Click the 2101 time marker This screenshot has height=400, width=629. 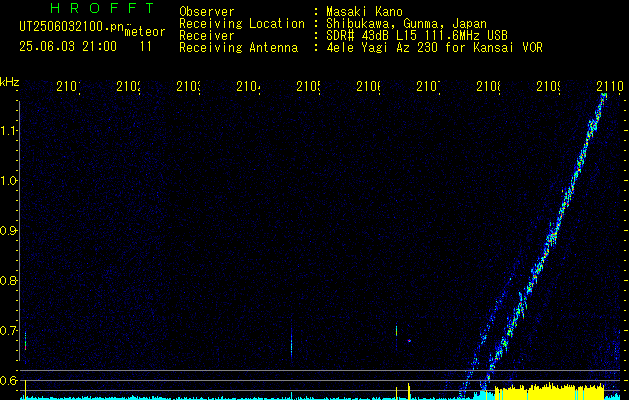click(x=68, y=86)
